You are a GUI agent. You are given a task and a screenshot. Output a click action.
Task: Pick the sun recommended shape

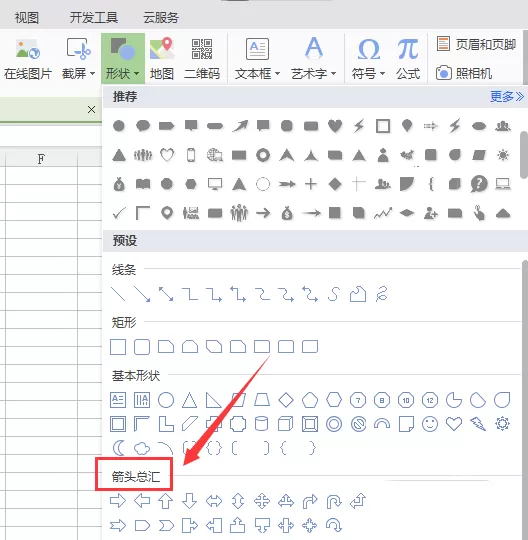coord(503,155)
